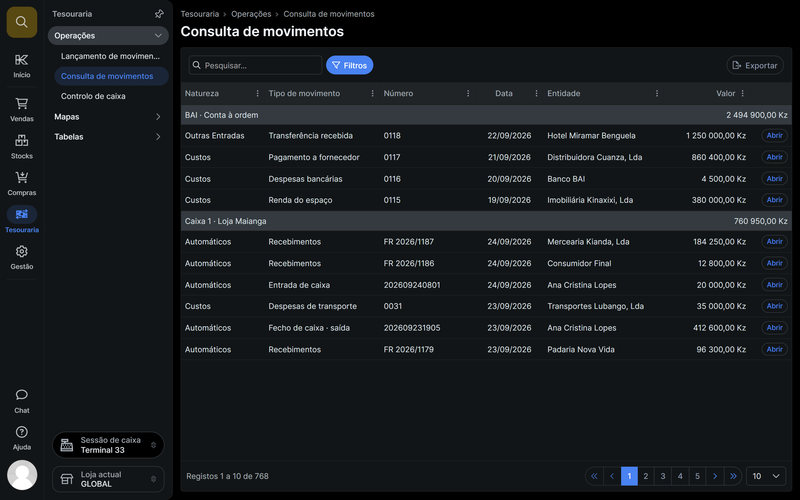Image resolution: width=800 pixels, height=500 pixels.
Task: Sort by the Natureza column header
Action: pyautogui.click(x=202, y=93)
